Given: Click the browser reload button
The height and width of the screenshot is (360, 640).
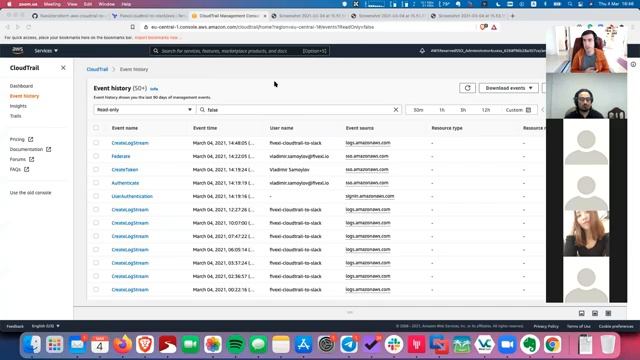Looking at the screenshot, I should (x=29, y=27).
